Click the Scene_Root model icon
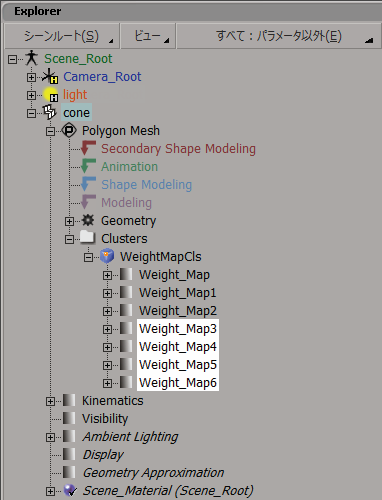Image resolution: width=382 pixels, height=500 pixels. [32, 58]
